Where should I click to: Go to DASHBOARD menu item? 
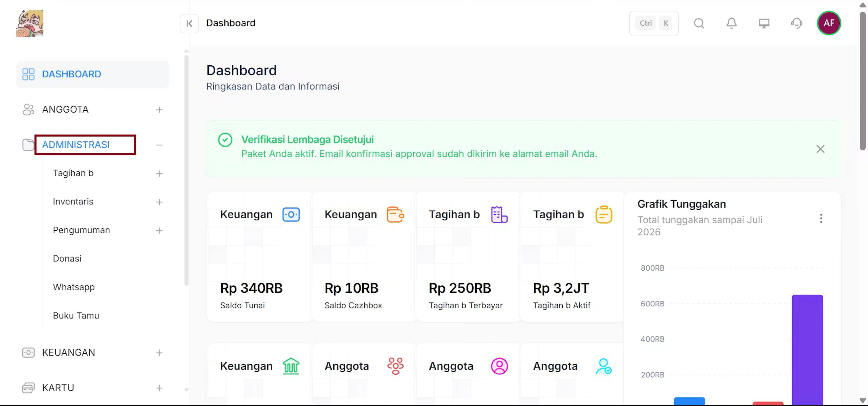pos(93,74)
